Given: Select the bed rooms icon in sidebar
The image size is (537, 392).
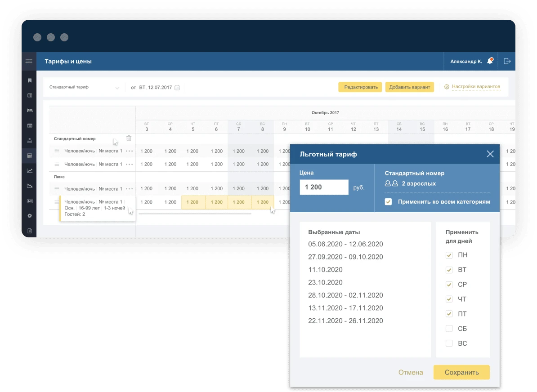Looking at the screenshot, I should (x=30, y=110).
